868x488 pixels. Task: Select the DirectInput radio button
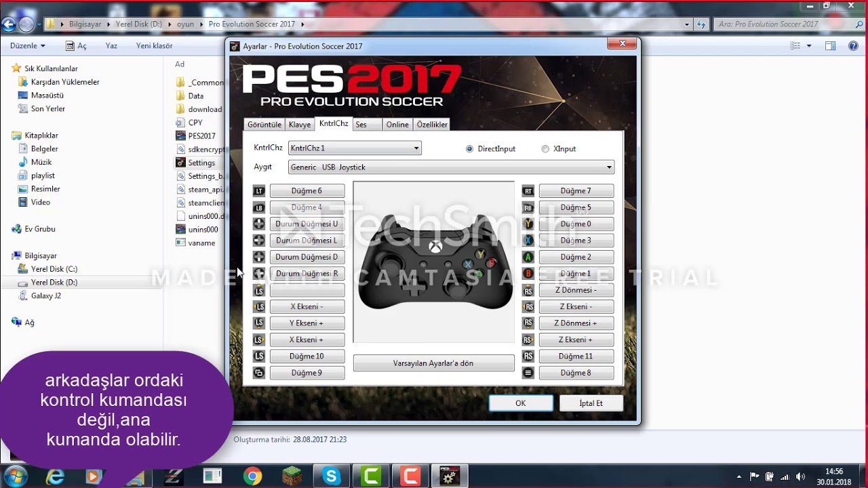469,149
